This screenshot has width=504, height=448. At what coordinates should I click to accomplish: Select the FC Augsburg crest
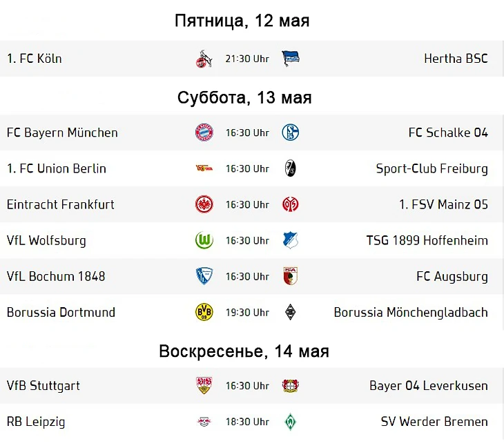pyautogui.click(x=291, y=276)
